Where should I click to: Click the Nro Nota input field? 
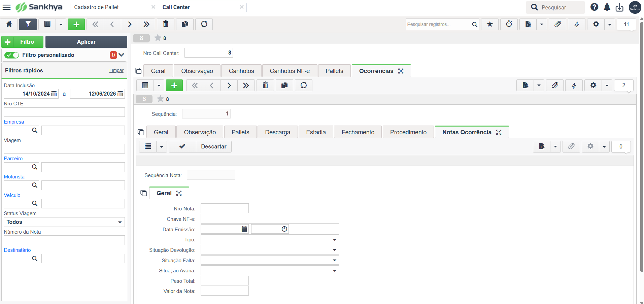click(x=225, y=208)
